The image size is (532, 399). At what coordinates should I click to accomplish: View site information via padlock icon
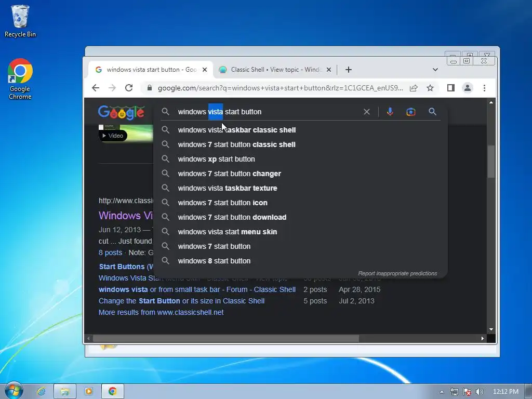click(149, 88)
